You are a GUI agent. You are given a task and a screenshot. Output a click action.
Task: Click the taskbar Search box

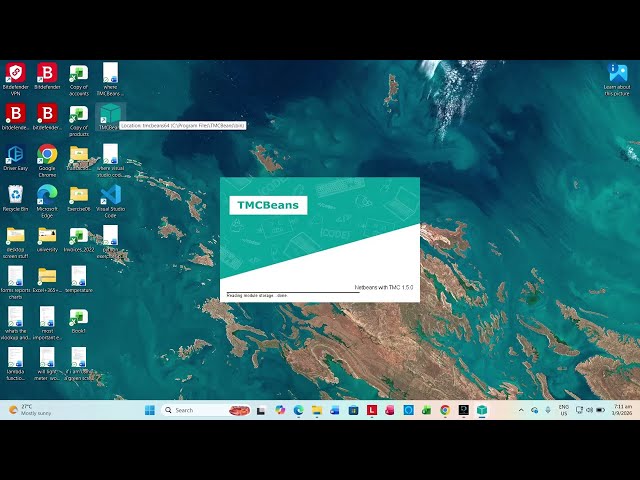click(x=206, y=410)
